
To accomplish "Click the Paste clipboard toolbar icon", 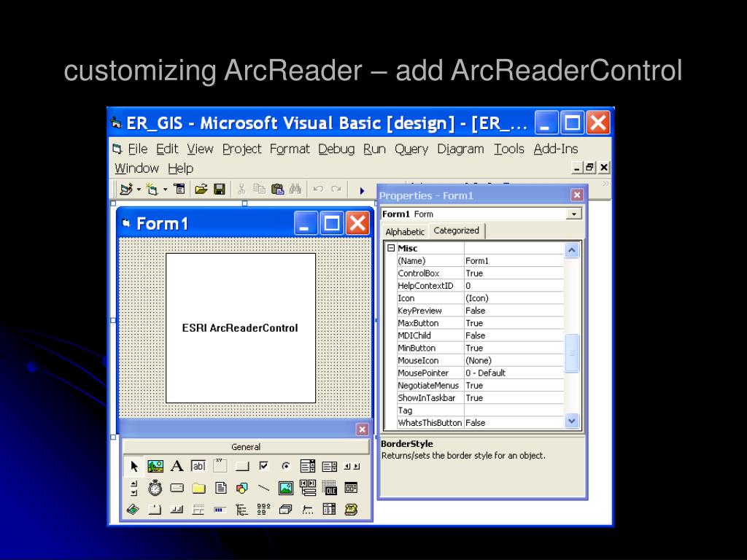I will tap(277, 190).
